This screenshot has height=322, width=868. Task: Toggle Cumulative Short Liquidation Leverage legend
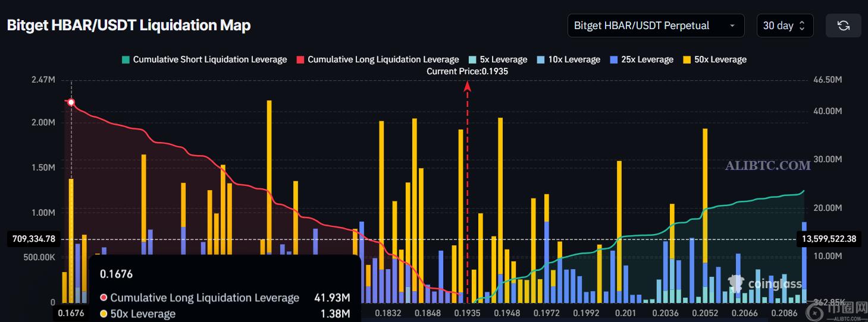click(x=209, y=59)
